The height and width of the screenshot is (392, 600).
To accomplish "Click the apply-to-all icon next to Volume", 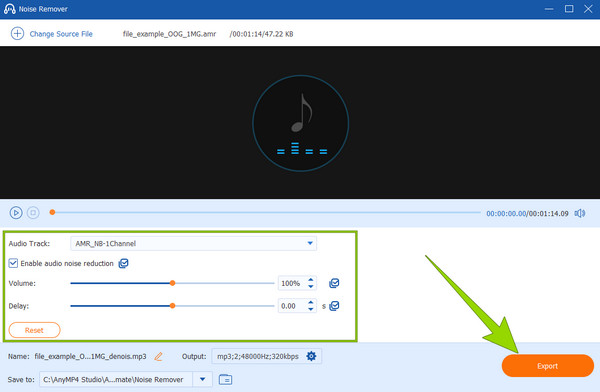I will pos(334,283).
